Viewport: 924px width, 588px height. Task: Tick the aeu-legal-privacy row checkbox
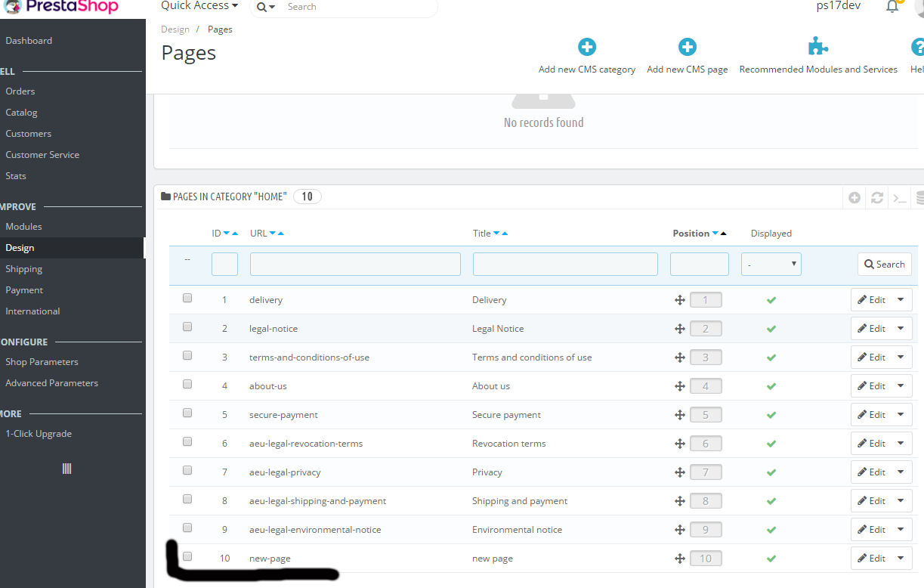click(x=187, y=470)
